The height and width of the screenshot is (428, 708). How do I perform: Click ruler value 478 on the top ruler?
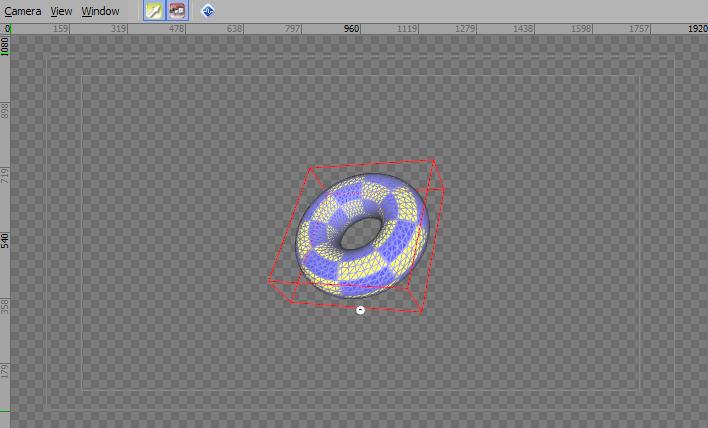tap(177, 28)
